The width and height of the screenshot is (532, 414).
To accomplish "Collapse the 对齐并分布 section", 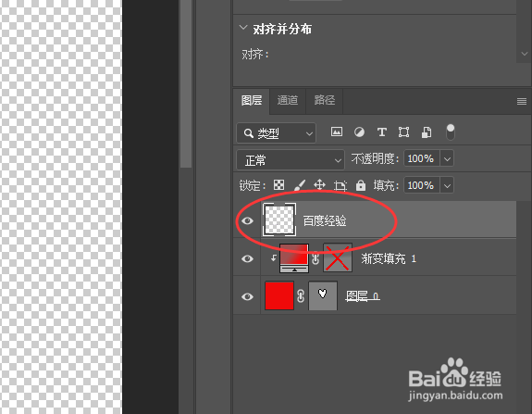I will [243, 28].
